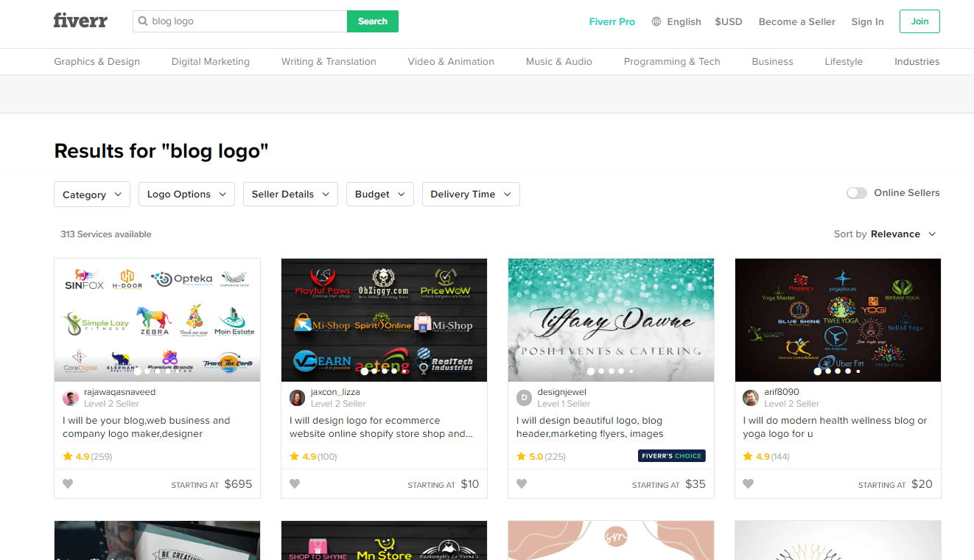Open gig title 'I will do modern health wellness blog'
Viewport: 974px width, 560px height.
[x=835, y=427]
